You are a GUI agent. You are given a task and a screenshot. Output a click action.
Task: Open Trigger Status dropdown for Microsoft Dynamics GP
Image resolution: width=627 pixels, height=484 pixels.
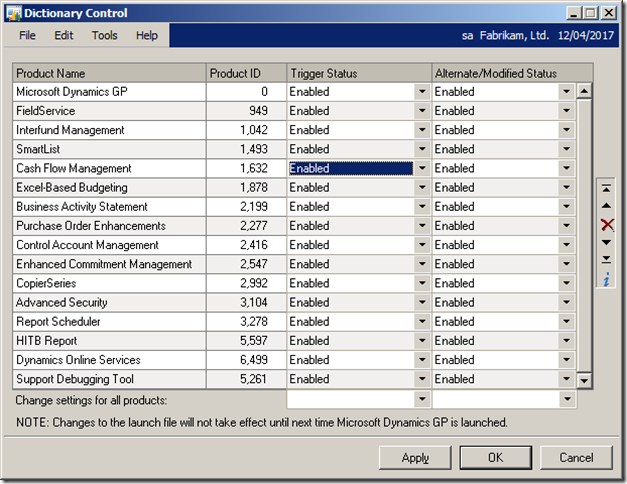click(422, 92)
